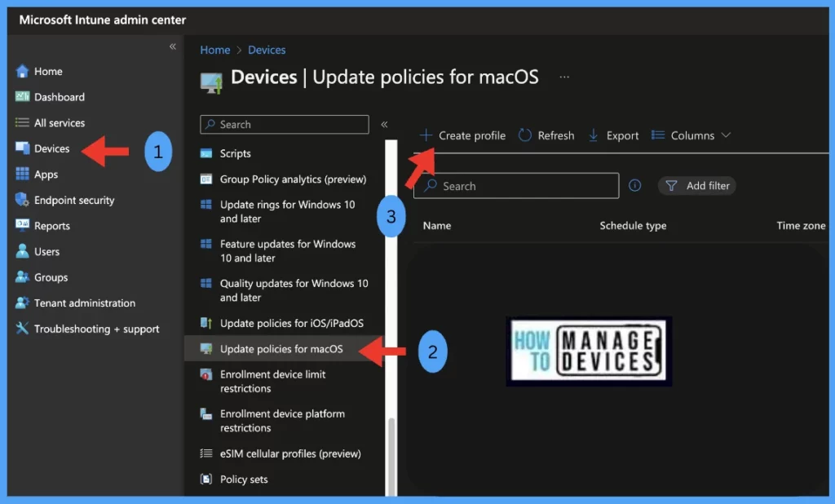Click the Export download arrow icon
The image size is (835, 504).
(594, 135)
